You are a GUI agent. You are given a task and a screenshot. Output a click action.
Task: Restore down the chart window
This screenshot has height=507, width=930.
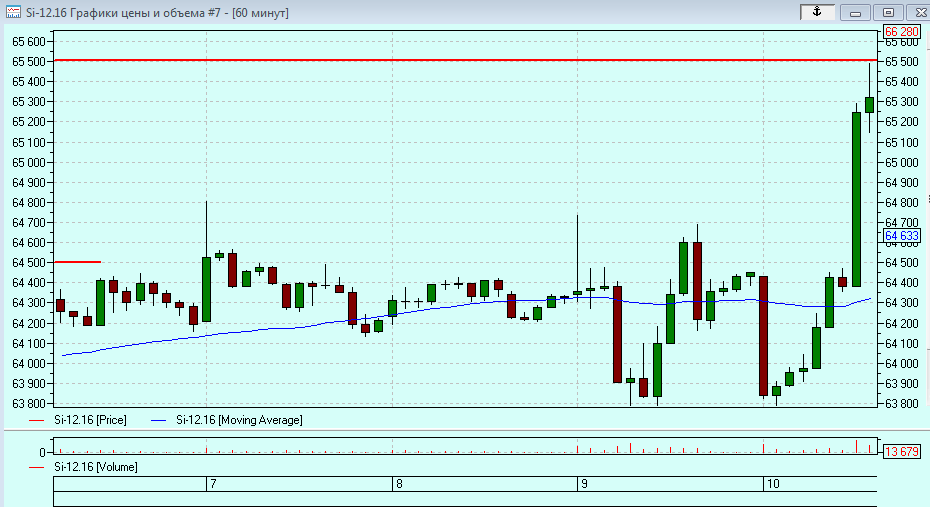coord(888,12)
